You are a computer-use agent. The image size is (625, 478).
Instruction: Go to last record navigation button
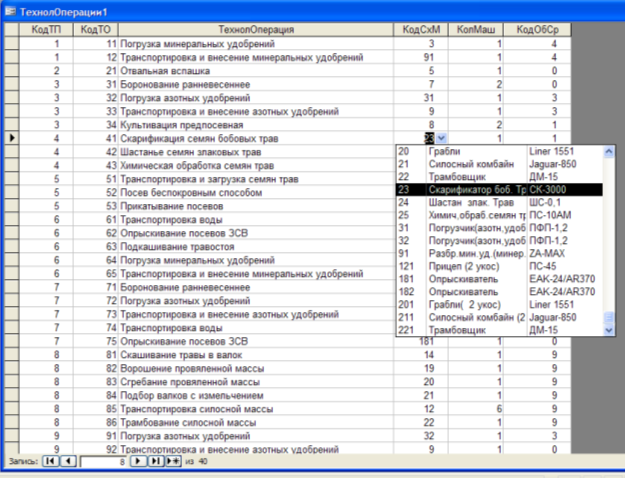[156, 461]
